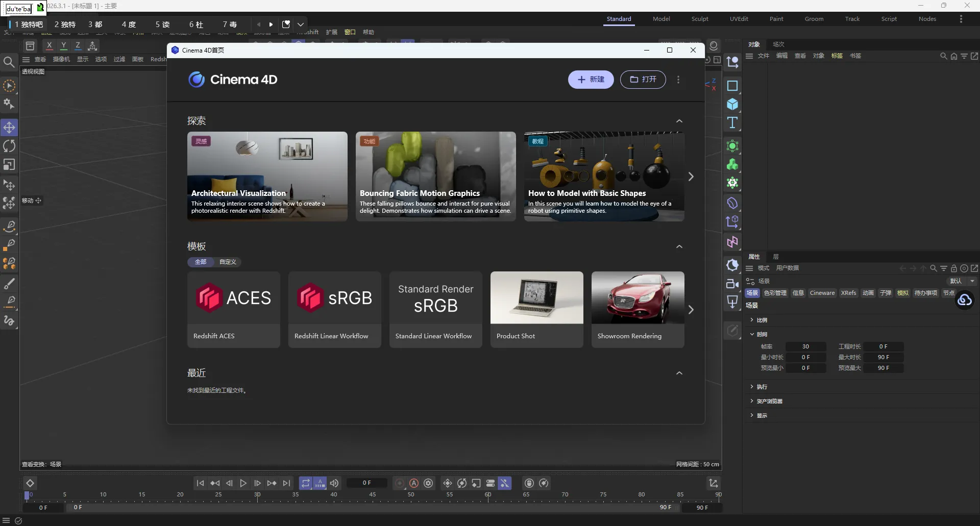Click the 新建 button
Image resolution: width=980 pixels, height=526 pixels.
591,80
